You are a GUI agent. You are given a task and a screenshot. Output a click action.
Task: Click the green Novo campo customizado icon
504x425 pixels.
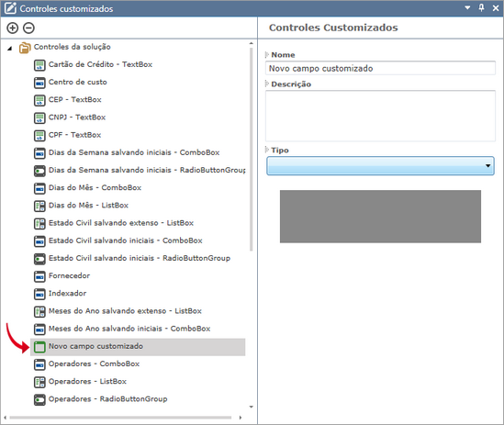(39, 347)
